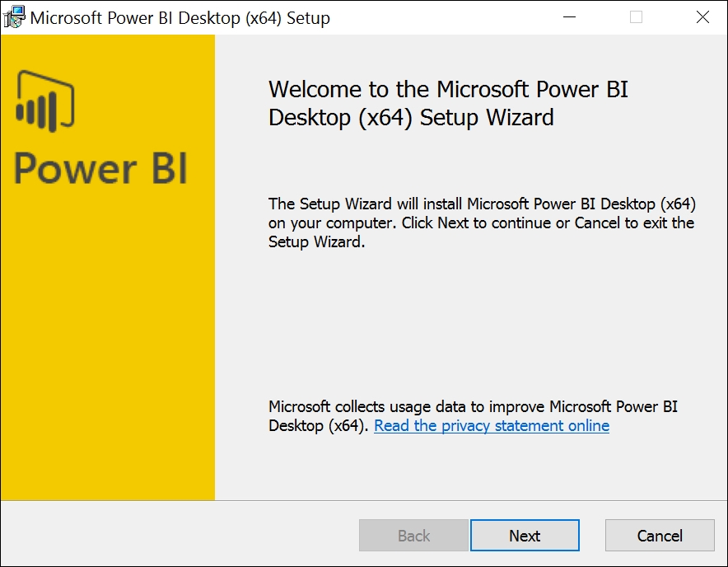The height and width of the screenshot is (567, 728).
Task: Open the privacy statement online link
Action: (492, 426)
